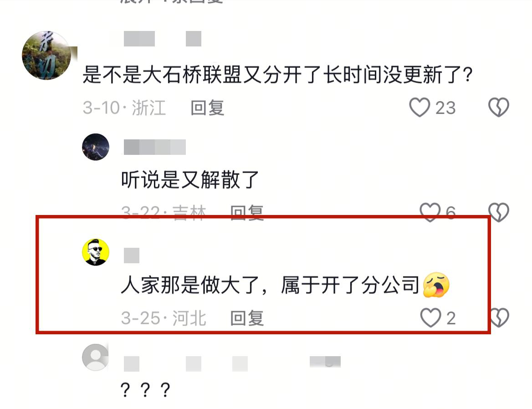This screenshot has height=409, width=532.
Task: Tap 回复 under the 河北 reply
Action: [247, 318]
